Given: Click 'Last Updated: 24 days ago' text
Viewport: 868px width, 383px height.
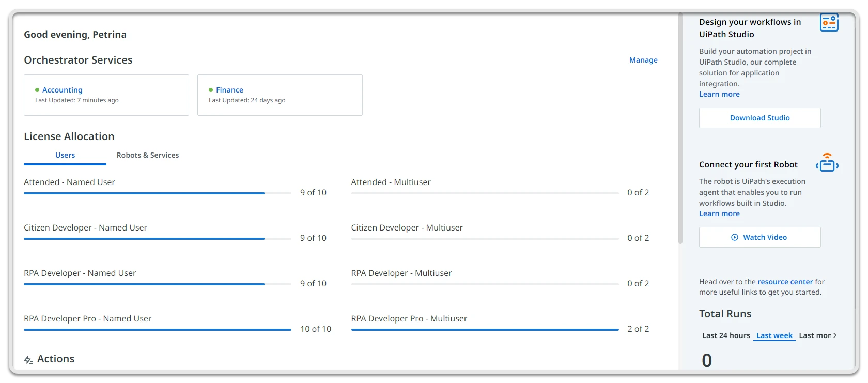Looking at the screenshot, I should [x=247, y=100].
